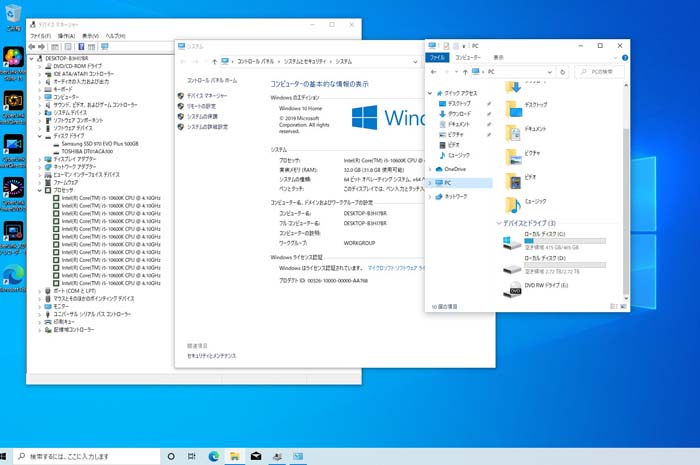Click the システムの保護 link
Viewport: 700px width, 465px height.
point(202,116)
